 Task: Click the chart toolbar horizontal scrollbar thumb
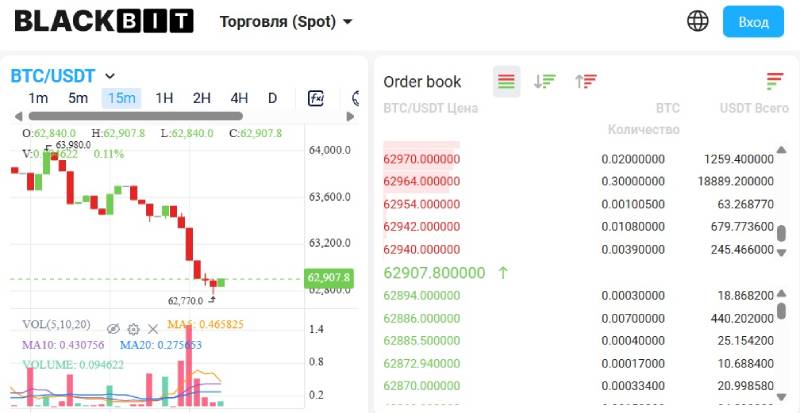(x=135, y=116)
